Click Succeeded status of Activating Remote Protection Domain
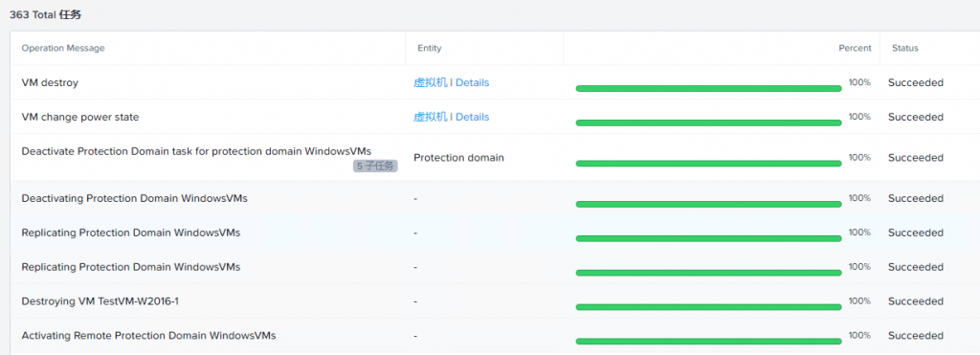The width and height of the screenshot is (980, 355). tap(916, 336)
